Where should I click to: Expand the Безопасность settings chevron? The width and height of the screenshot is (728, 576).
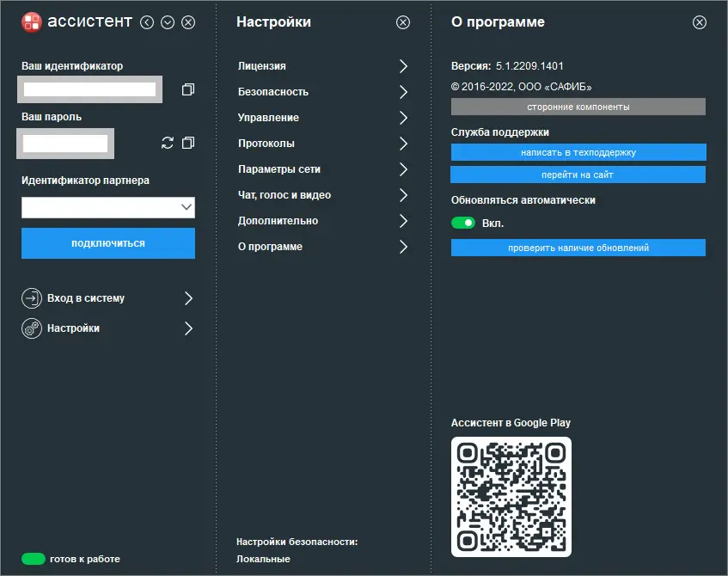(x=403, y=92)
